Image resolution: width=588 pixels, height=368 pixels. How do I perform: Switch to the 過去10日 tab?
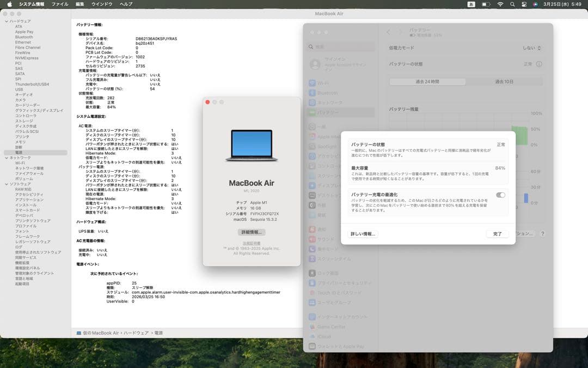(504, 81)
